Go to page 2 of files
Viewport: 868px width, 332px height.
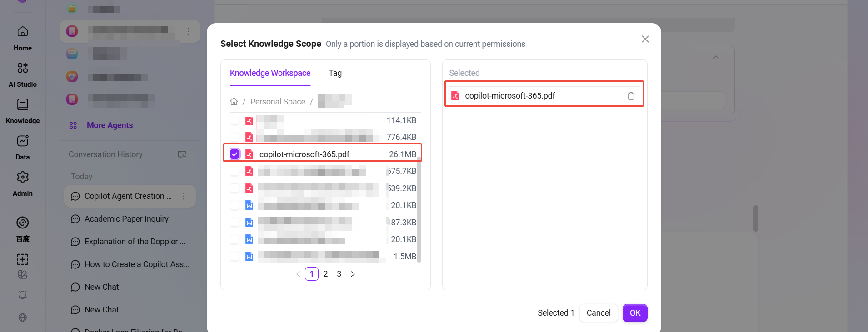click(325, 274)
